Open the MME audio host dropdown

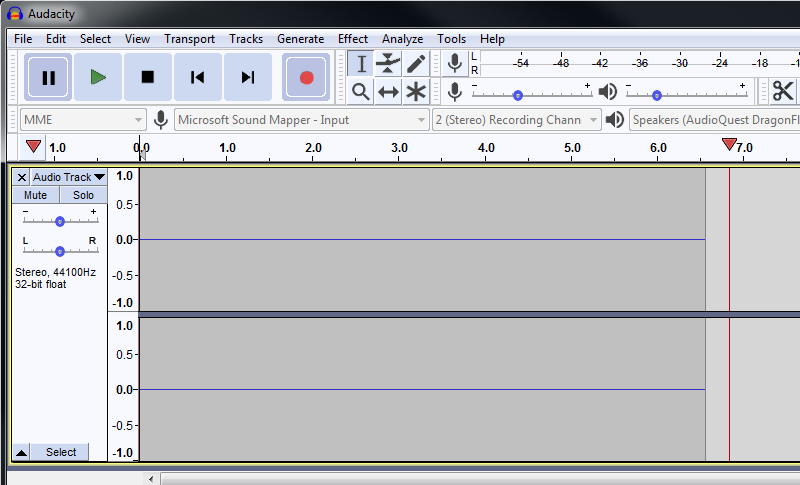click(x=83, y=120)
